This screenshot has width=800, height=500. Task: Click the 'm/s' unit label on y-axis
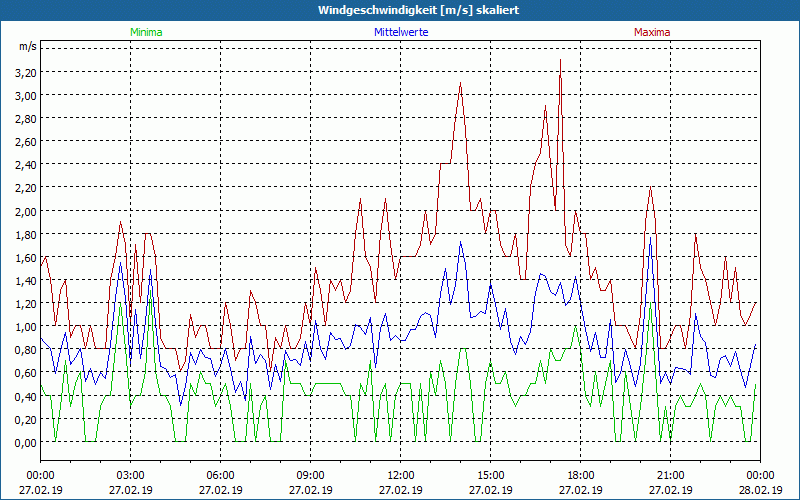pyautogui.click(x=28, y=46)
